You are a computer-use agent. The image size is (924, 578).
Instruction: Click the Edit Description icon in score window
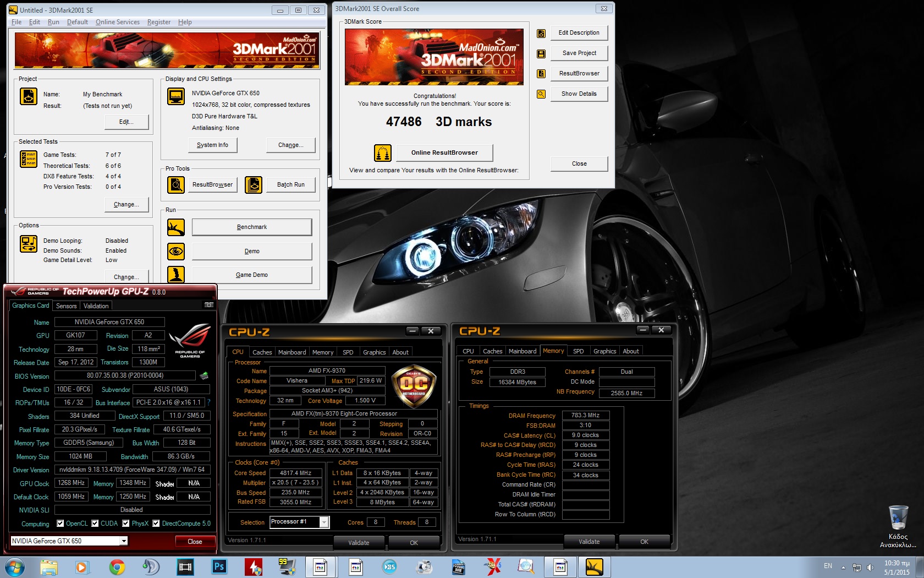(541, 34)
